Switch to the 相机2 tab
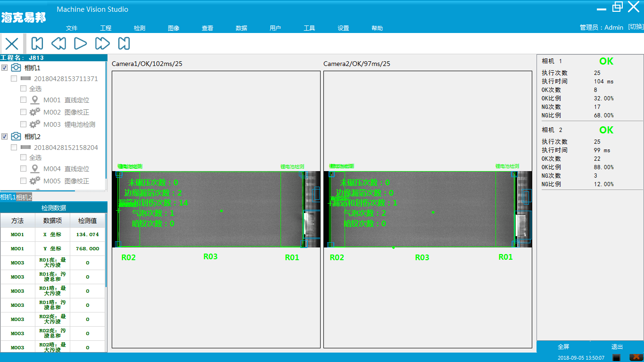The height and width of the screenshot is (362, 644). point(24,197)
